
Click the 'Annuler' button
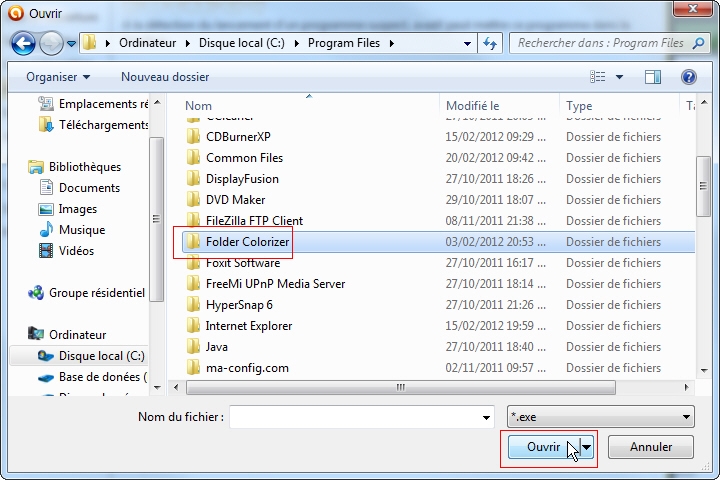point(651,447)
